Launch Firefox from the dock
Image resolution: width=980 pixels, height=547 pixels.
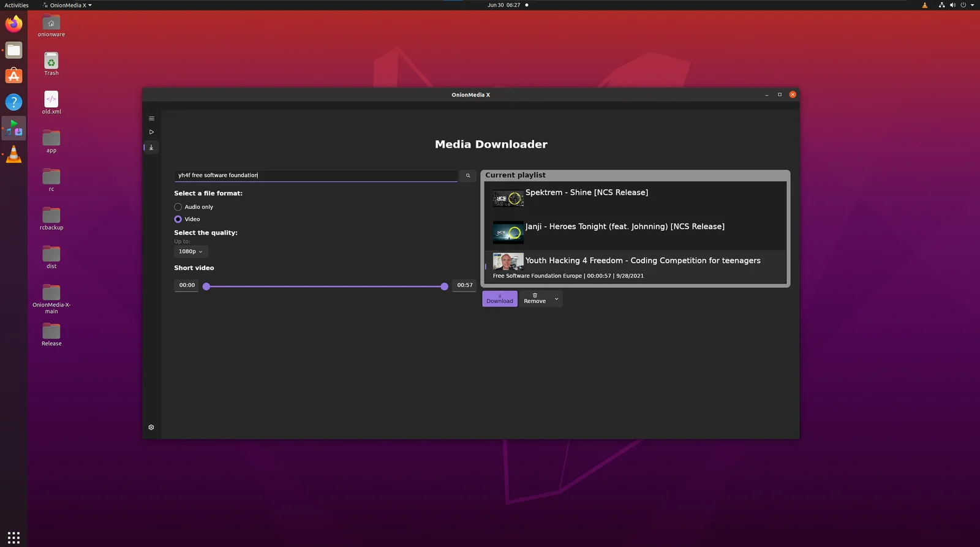tap(13, 25)
